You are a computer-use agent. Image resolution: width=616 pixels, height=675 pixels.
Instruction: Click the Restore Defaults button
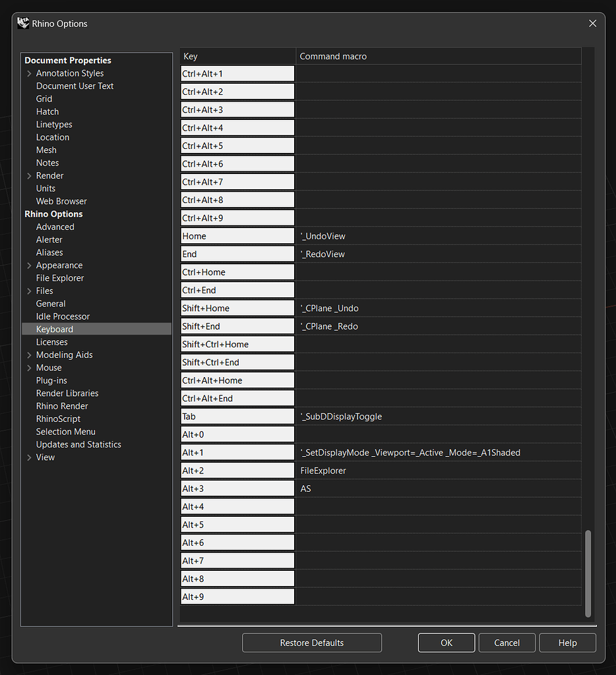pos(312,643)
